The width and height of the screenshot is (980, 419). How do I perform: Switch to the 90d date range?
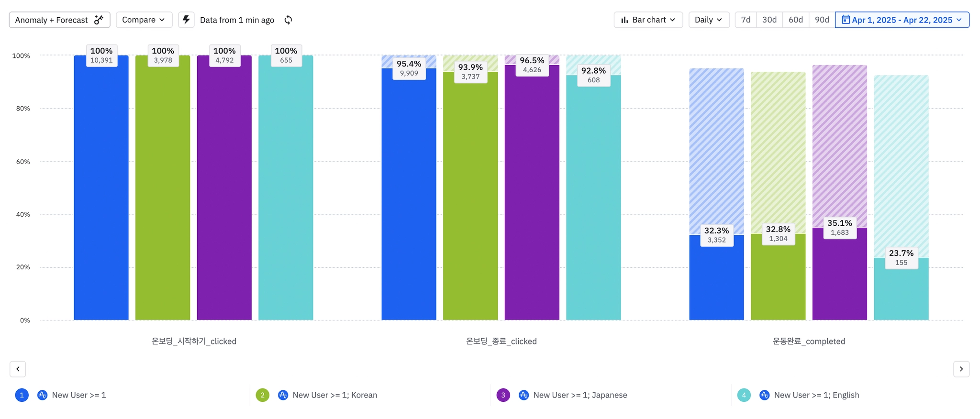coord(822,20)
